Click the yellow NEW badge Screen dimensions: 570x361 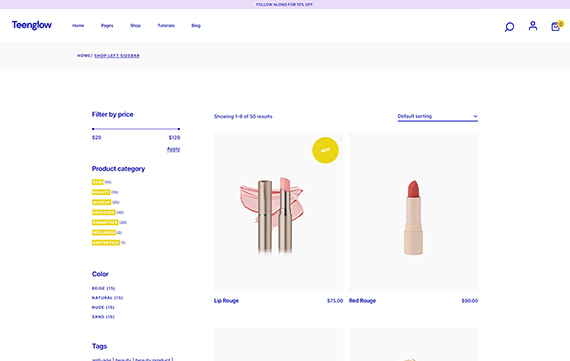(x=325, y=150)
